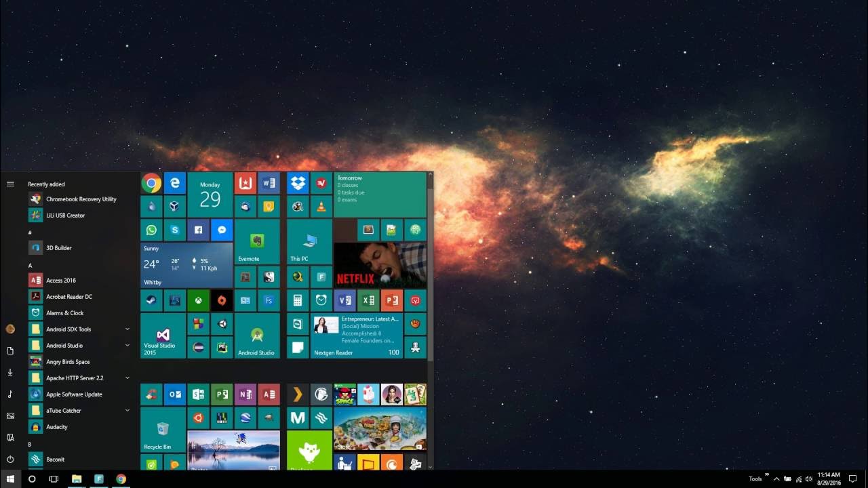Launch the Origin tile

tap(222, 300)
